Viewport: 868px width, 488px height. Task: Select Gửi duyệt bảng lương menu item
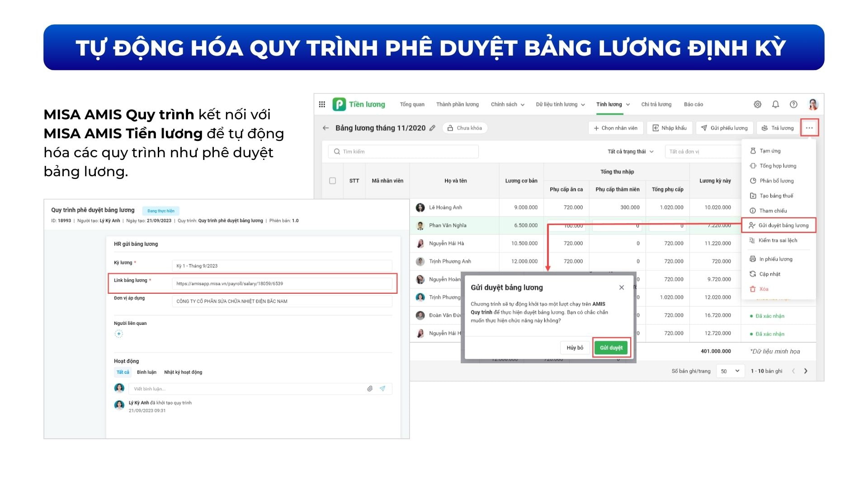tap(778, 225)
